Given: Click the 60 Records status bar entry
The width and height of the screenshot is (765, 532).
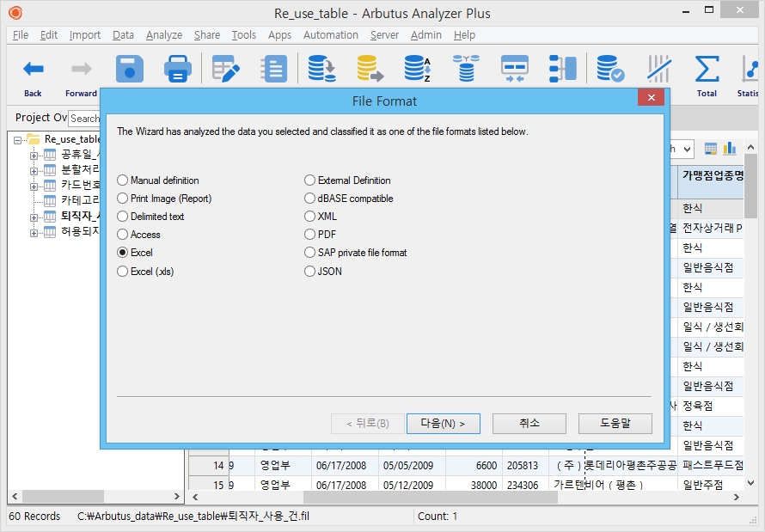Looking at the screenshot, I should (34, 516).
